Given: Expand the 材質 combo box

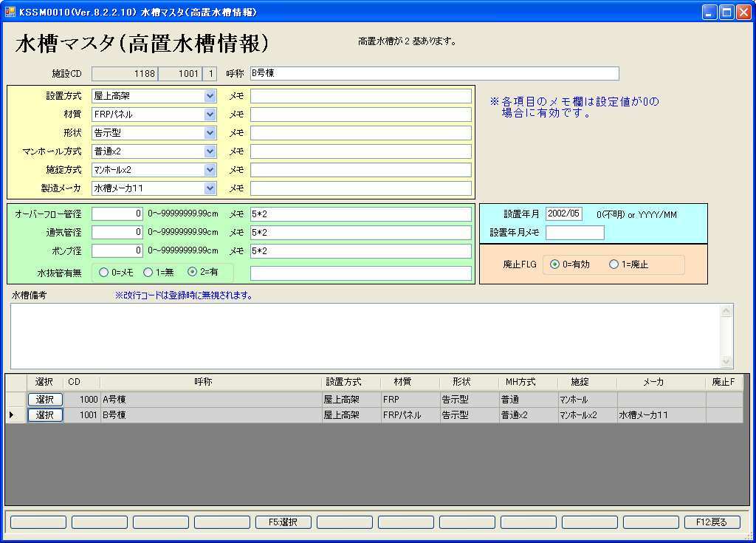Looking at the screenshot, I should 210,115.
